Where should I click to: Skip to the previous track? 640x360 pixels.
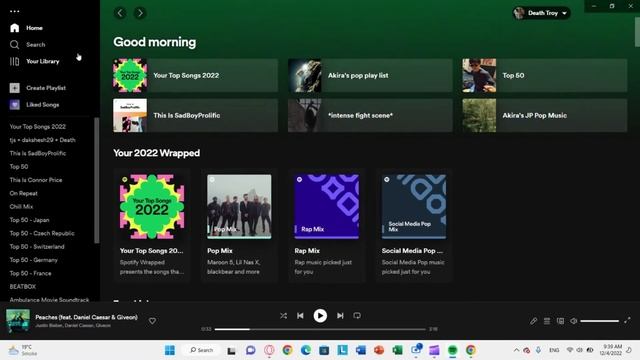coord(300,316)
